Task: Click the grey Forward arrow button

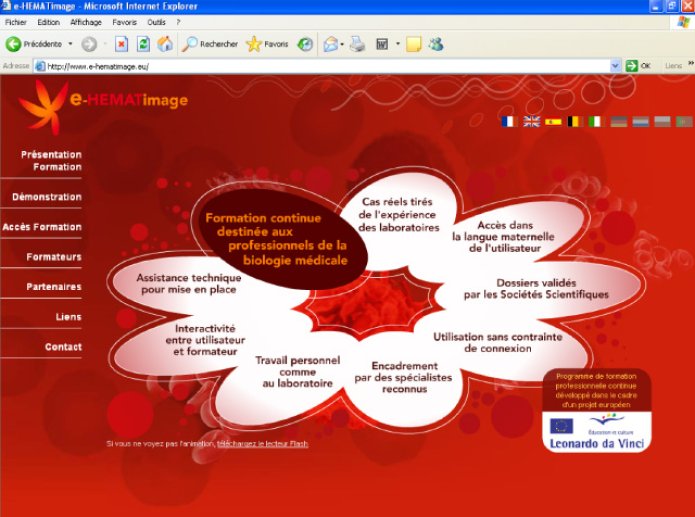Action: 89,44
